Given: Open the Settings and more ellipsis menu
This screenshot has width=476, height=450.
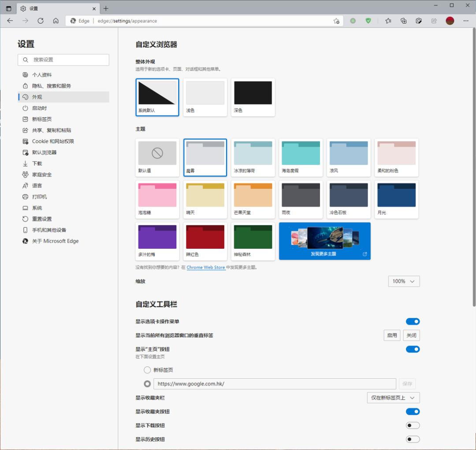Looking at the screenshot, I should tap(466, 21).
